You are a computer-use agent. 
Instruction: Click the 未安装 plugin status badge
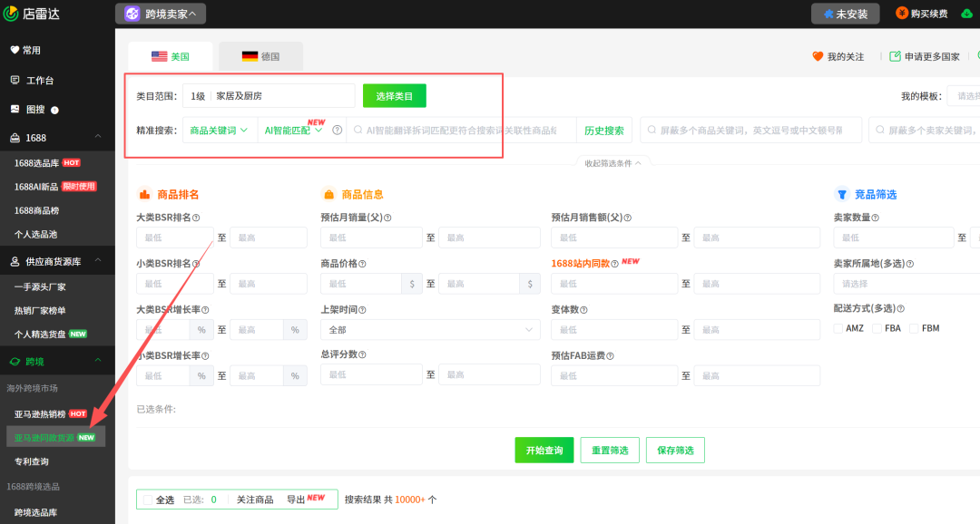click(845, 14)
